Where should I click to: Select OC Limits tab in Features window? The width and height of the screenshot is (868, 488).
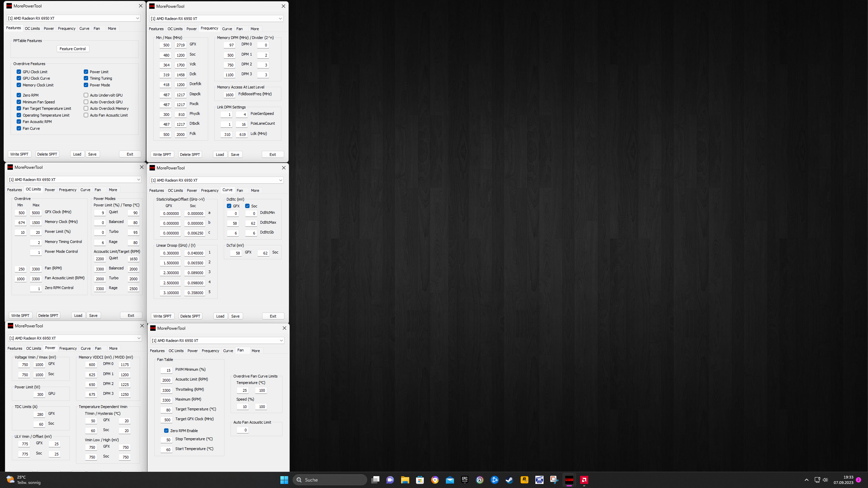click(x=32, y=28)
